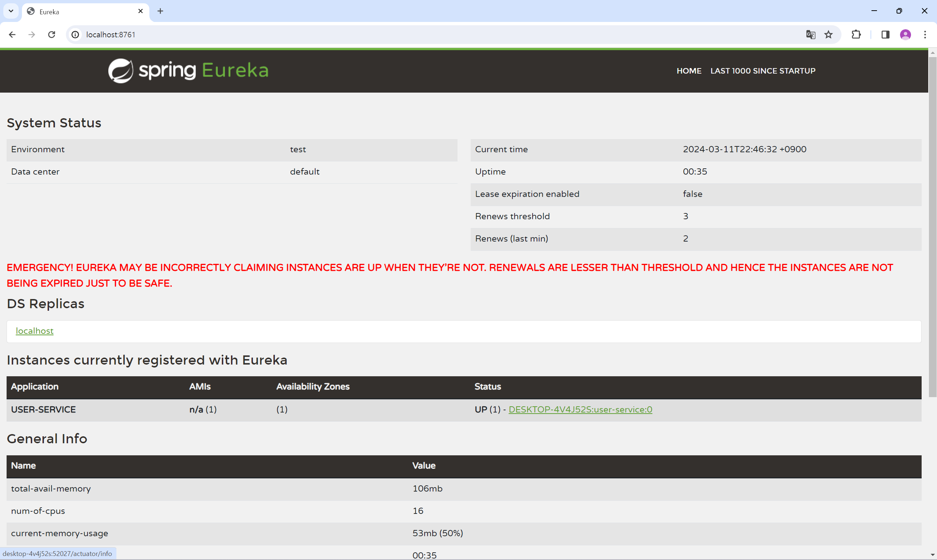Image resolution: width=937 pixels, height=560 pixels.
Task: Open a new browser tab
Action: [x=160, y=11]
